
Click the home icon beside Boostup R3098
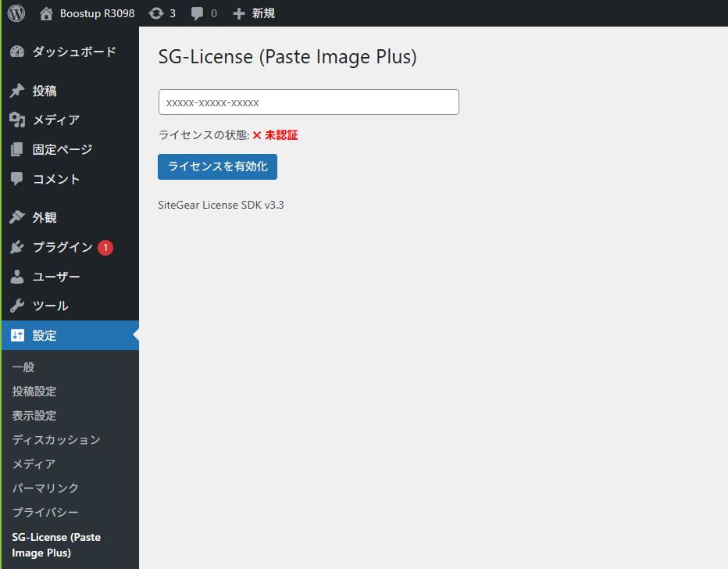click(x=47, y=13)
